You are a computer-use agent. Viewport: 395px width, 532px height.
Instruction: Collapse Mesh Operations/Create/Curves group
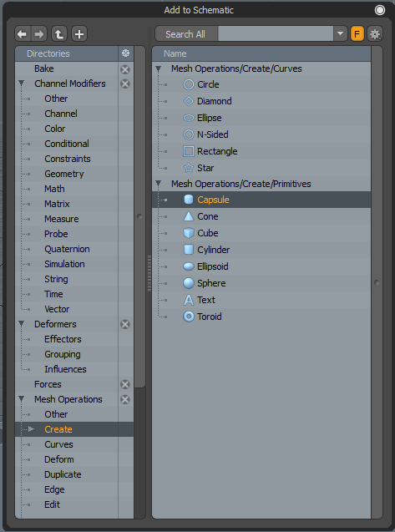click(158, 68)
